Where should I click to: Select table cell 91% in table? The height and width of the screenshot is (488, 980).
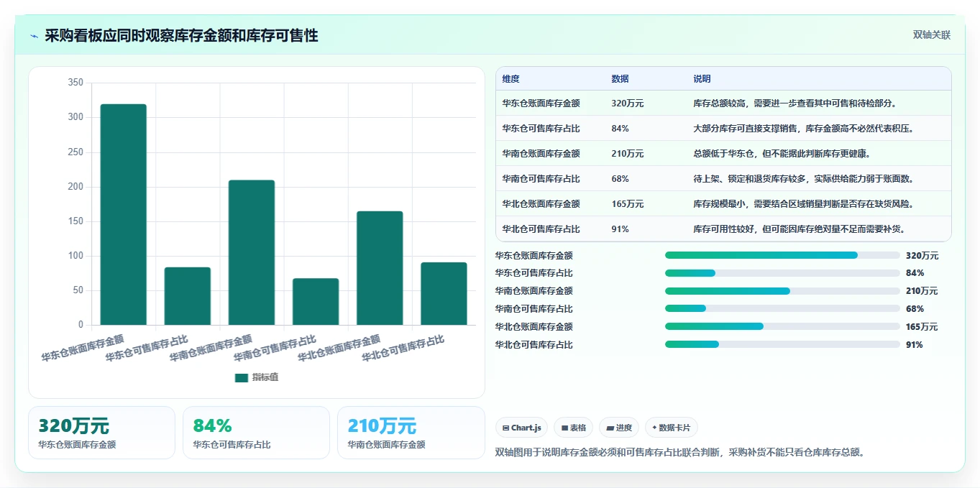click(620, 229)
